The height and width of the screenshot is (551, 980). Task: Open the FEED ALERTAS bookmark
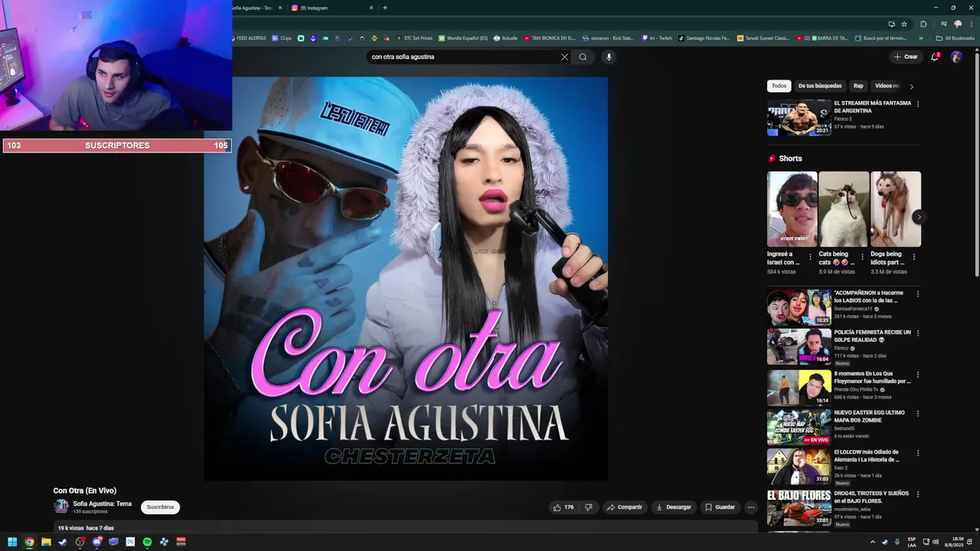[x=247, y=38]
